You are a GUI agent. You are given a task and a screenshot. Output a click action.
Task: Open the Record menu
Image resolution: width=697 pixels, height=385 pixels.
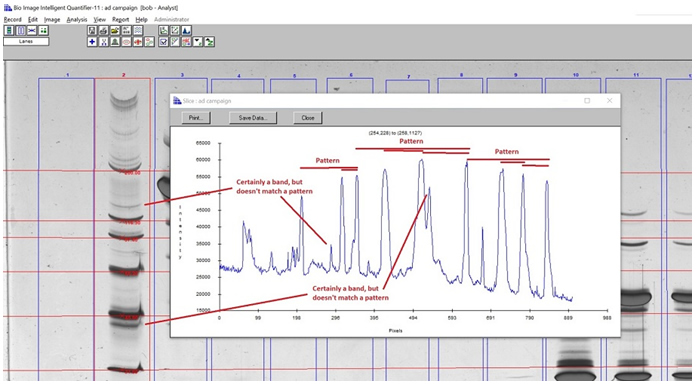click(x=12, y=20)
